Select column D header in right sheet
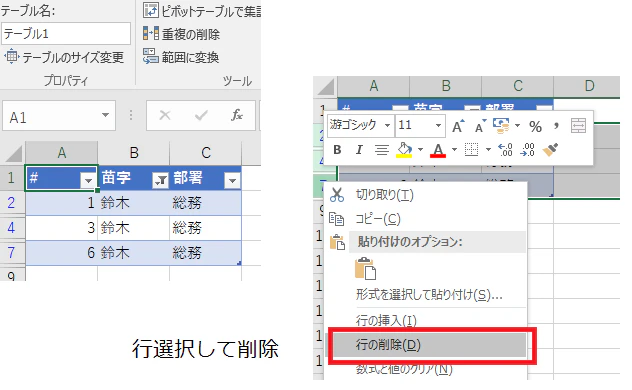 click(587, 86)
